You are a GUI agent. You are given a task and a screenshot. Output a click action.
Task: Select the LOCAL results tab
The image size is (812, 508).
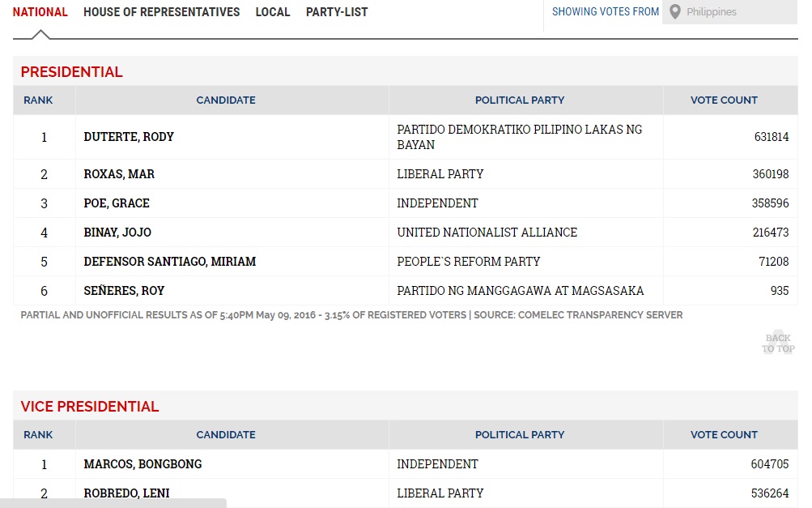click(x=273, y=12)
